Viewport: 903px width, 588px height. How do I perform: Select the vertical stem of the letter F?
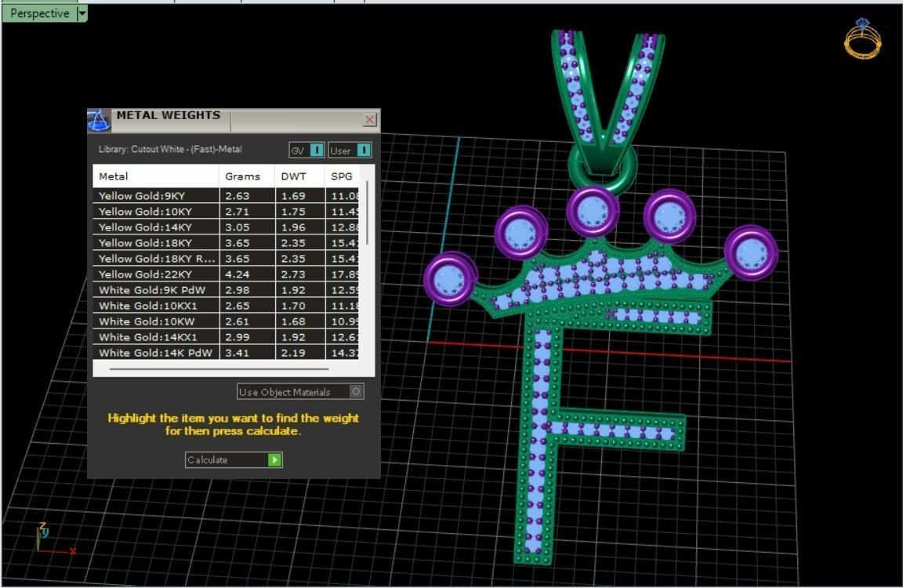click(x=539, y=444)
